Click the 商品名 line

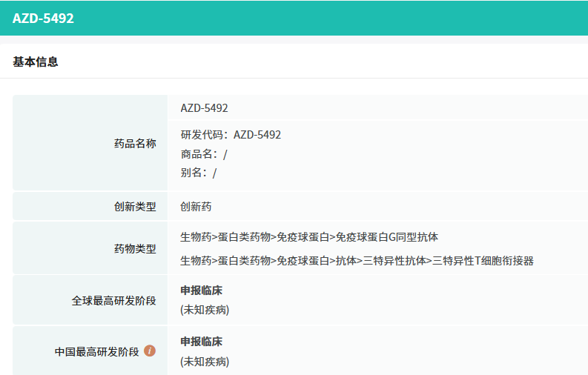coord(203,154)
